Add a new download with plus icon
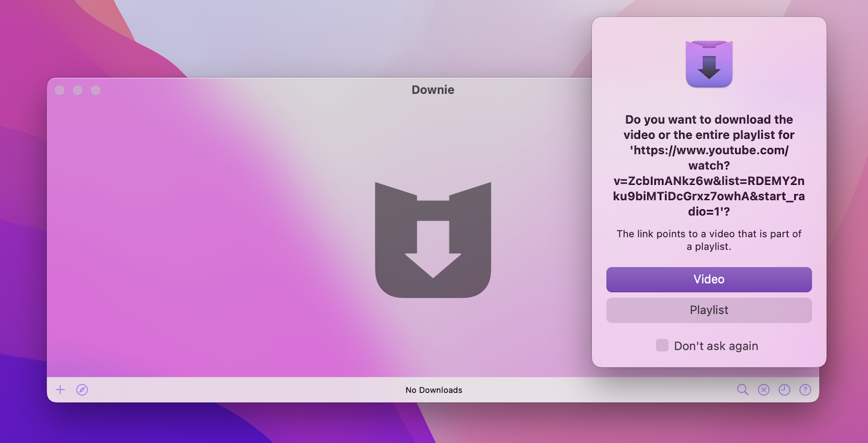 point(60,390)
